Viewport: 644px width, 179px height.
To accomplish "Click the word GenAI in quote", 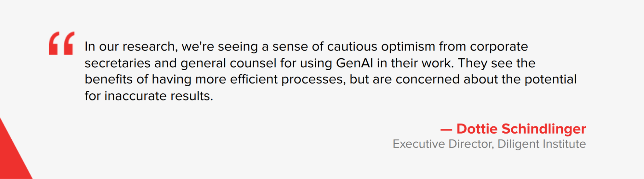I will point(354,63).
